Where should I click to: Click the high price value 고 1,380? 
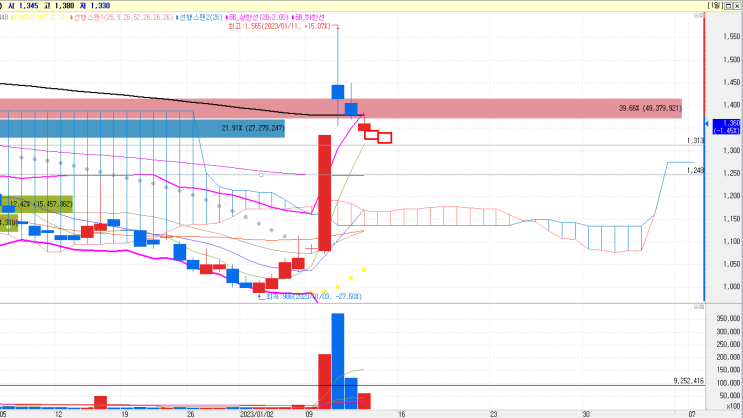pyautogui.click(x=59, y=6)
